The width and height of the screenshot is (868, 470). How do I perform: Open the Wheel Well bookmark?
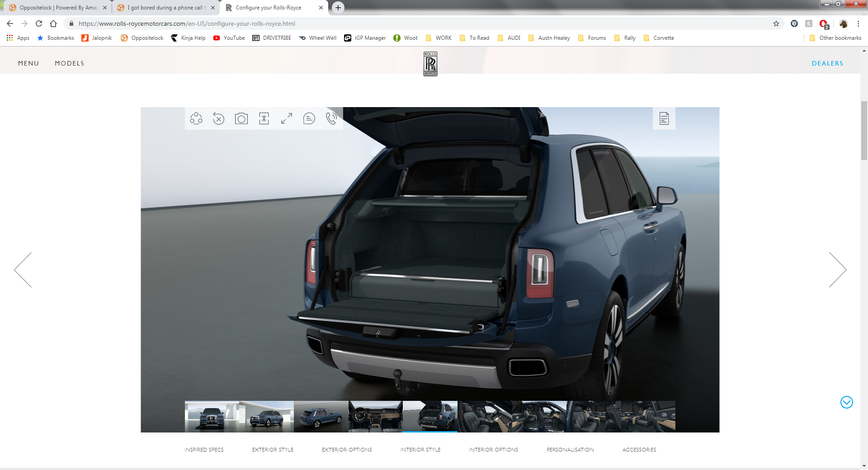(x=318, y=38)
